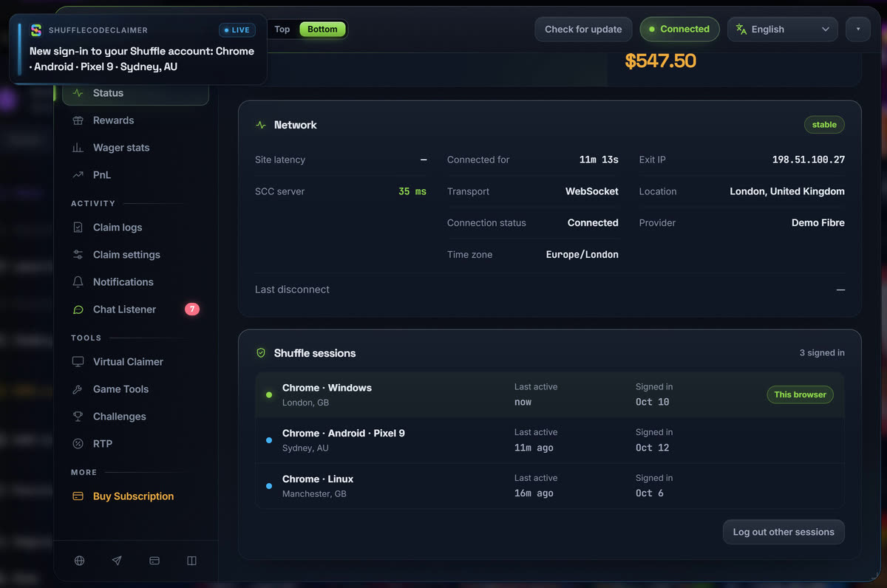Image resolution: width=887 pixels, height=588 pixels.
Task: Open the small arrow menu beside language
Action: 858,30
